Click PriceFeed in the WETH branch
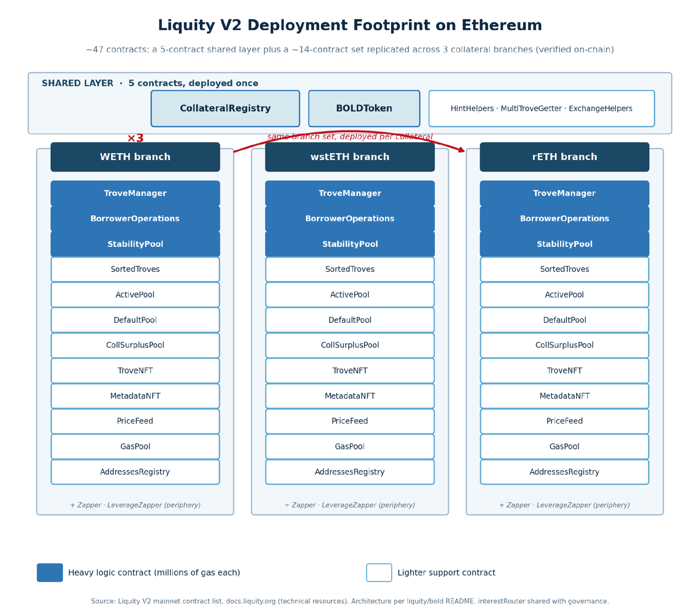The width and height of the screenshot is (700, 611). [135, 421]
